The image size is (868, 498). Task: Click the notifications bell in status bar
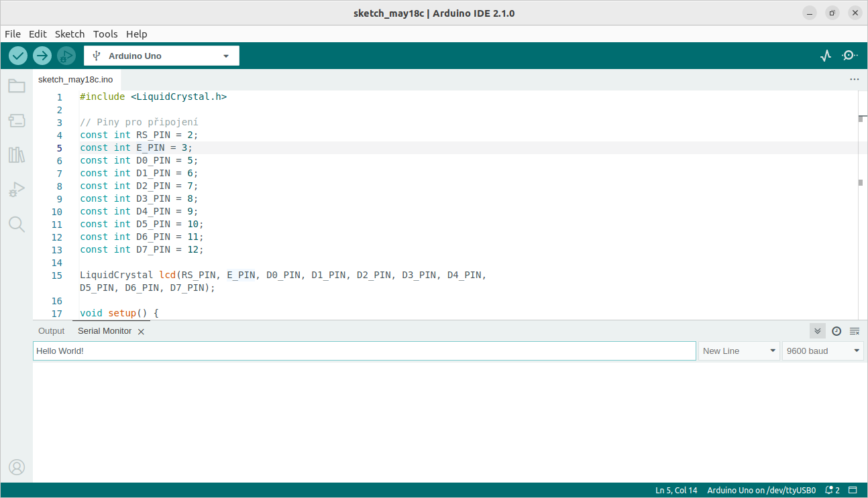[x=832, y=491]
